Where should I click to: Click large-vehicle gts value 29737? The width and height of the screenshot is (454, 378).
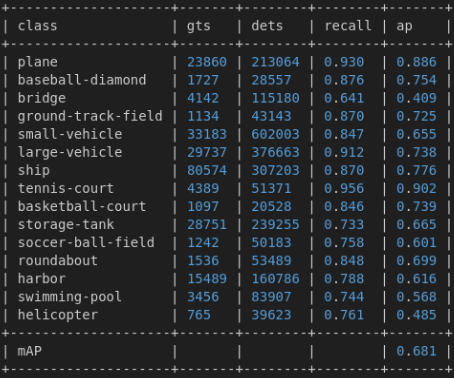click(x=207, y=152)
